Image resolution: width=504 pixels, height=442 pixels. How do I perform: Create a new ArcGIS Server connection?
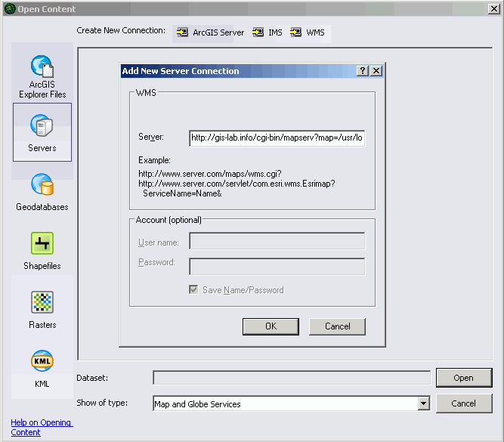pos(210,32)
